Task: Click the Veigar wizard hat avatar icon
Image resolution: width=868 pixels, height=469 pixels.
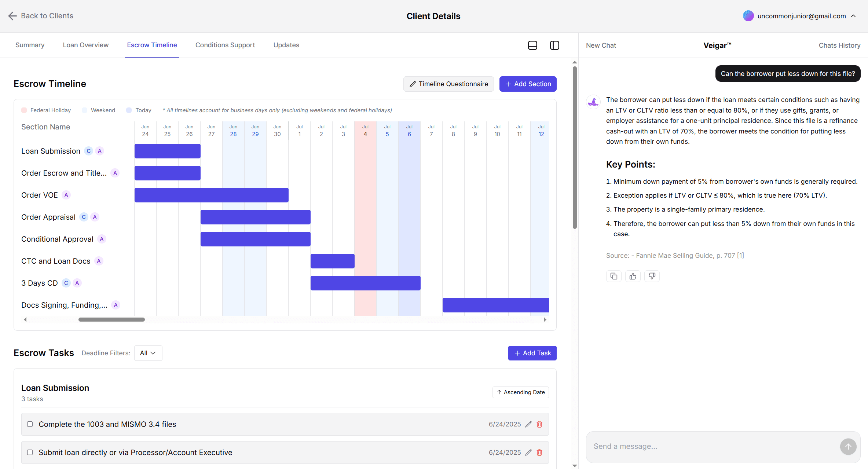Action: tap(593, 102)
